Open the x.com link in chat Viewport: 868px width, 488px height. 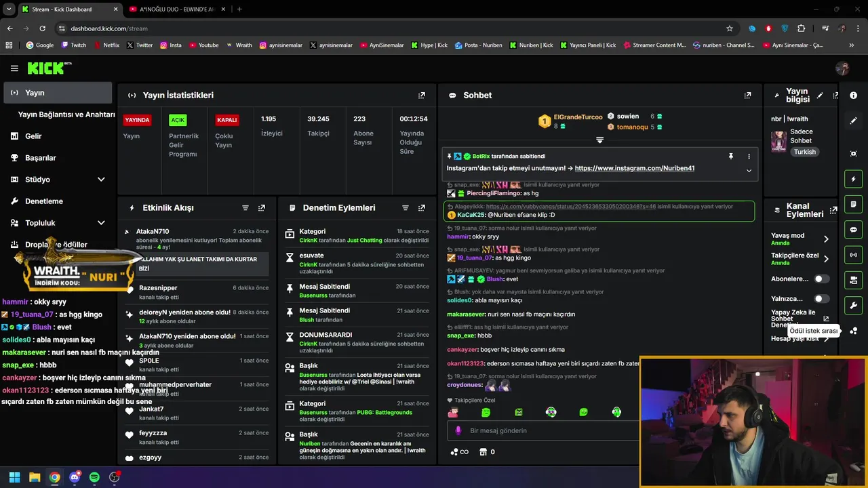pyautogui.click(x=570, y=206)
